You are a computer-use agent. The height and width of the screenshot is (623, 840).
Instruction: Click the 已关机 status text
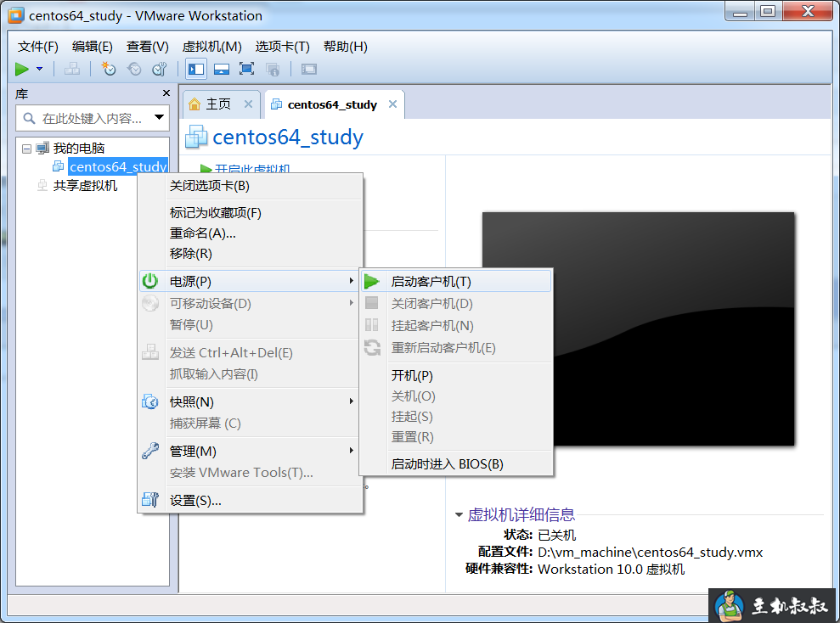pos(556,536)
